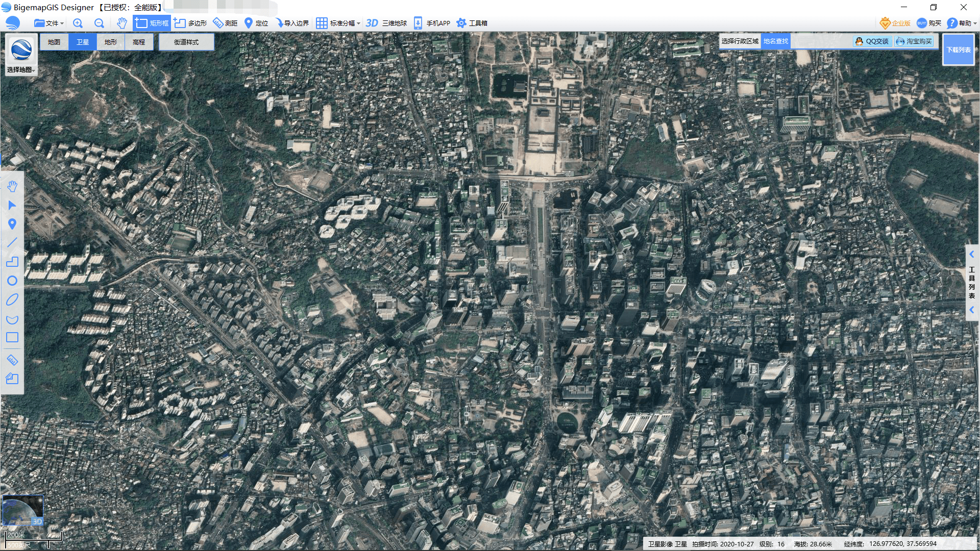Open the 下载列表 download list panel
980x551 pixels.
(x=959, y=49)
